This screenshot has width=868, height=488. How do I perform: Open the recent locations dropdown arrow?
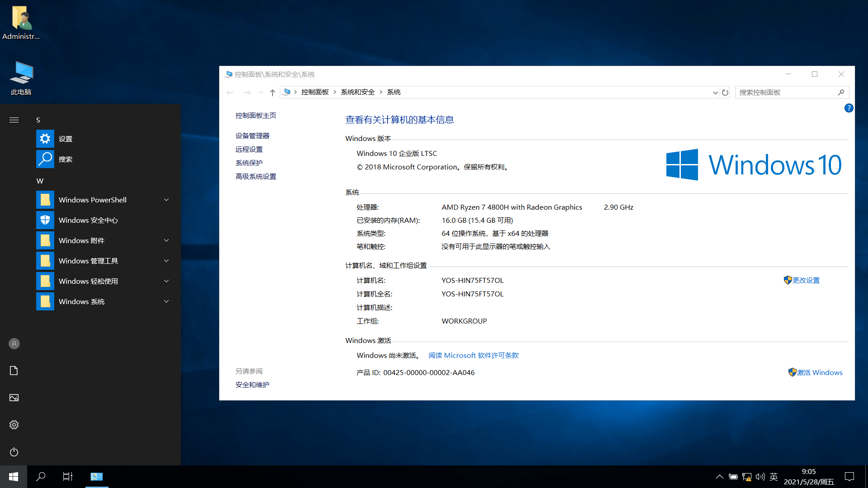(261, 92)
